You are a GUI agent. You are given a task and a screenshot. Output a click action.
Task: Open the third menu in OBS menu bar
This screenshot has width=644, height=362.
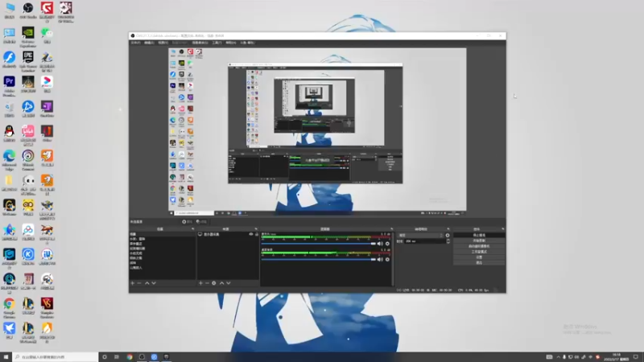[163, 43]
